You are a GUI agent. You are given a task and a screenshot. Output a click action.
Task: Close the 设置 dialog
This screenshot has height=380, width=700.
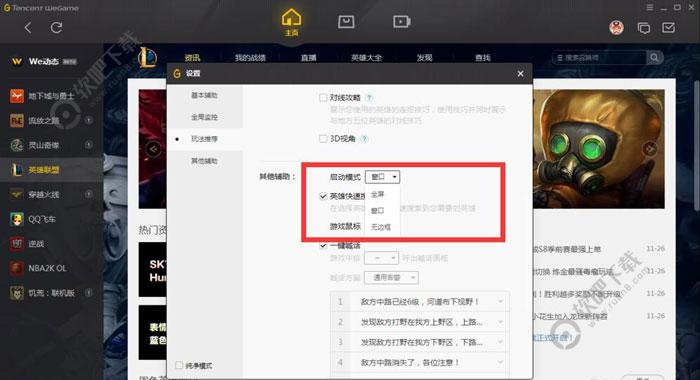click(x=520, y=74)
